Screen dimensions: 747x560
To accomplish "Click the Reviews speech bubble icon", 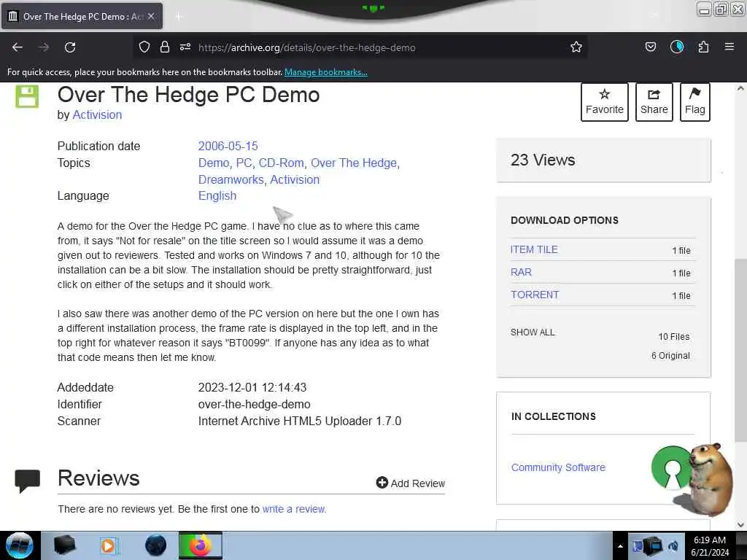I will [x=27, y=481].
